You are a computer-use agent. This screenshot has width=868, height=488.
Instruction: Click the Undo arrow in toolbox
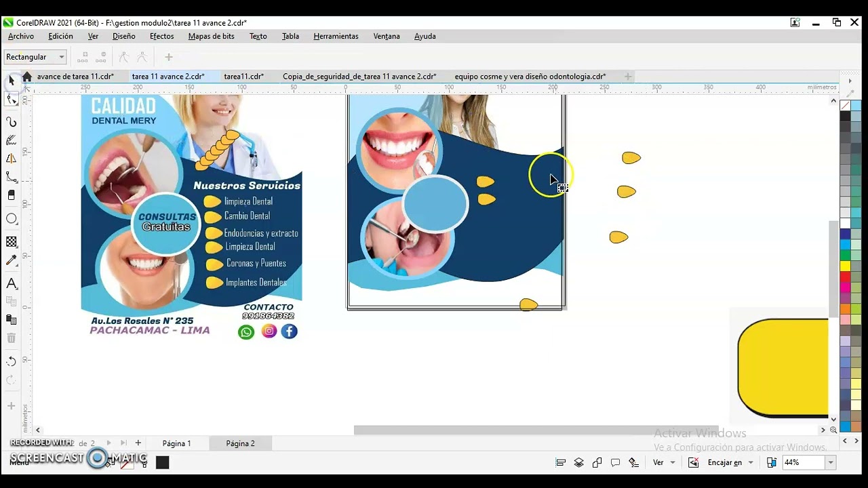tap(11, 361)
